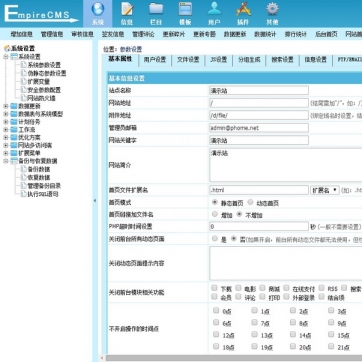Click 后台首页 in the shortcut bar
362x362 pixels.
[x=326, y=34]
